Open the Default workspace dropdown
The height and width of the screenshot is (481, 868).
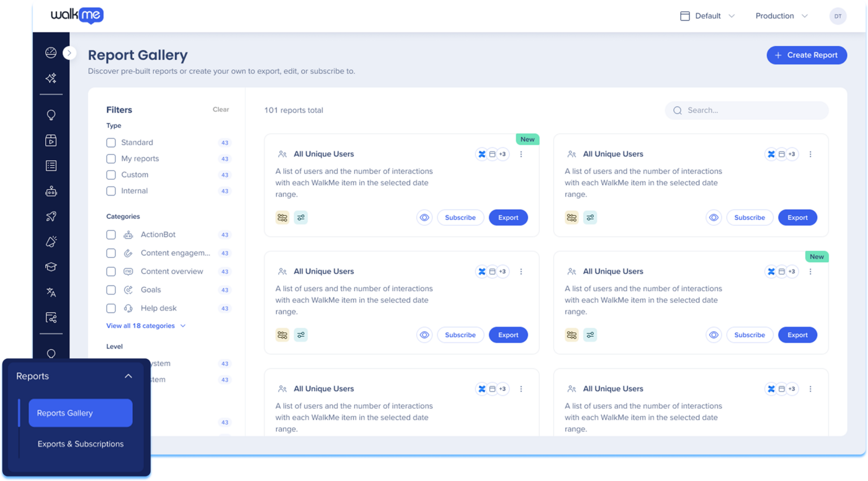(707, 16)
